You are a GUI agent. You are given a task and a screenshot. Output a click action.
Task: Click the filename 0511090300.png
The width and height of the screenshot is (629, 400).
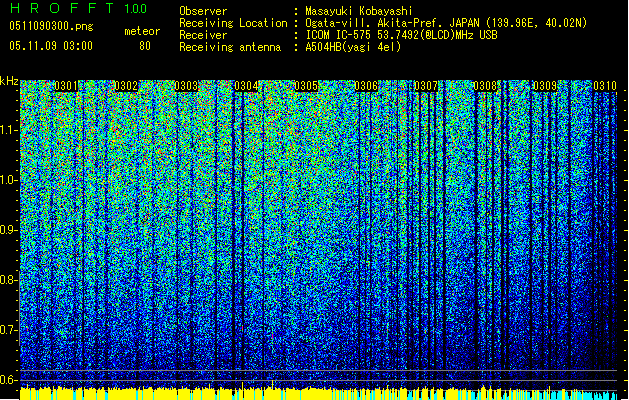coord(51,26)
